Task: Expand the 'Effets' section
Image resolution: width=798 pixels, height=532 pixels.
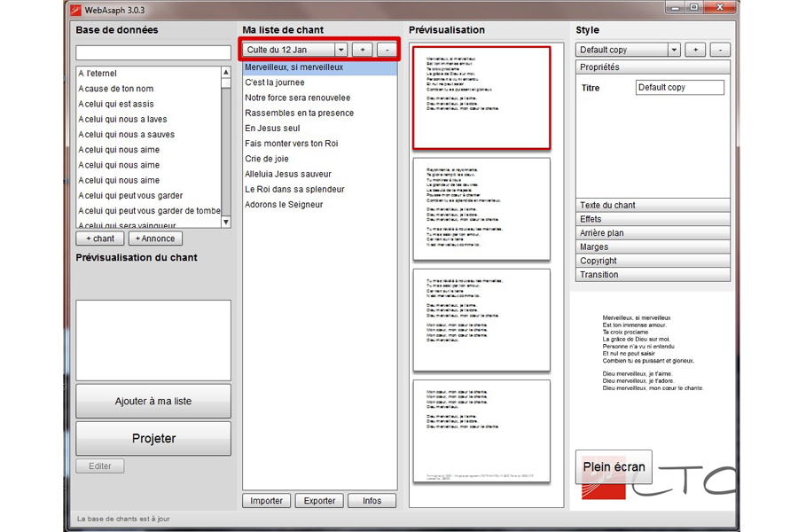Action: pos(653,219)
